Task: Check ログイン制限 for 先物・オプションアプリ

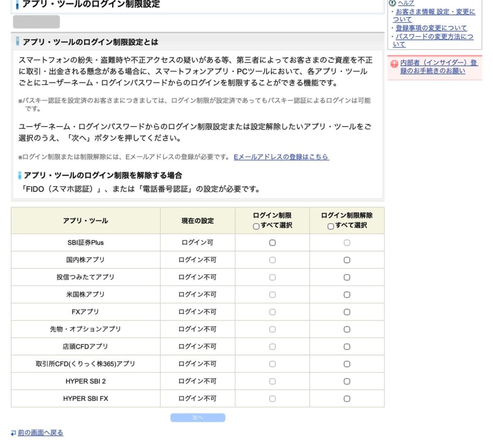Action: pos(272,329)
